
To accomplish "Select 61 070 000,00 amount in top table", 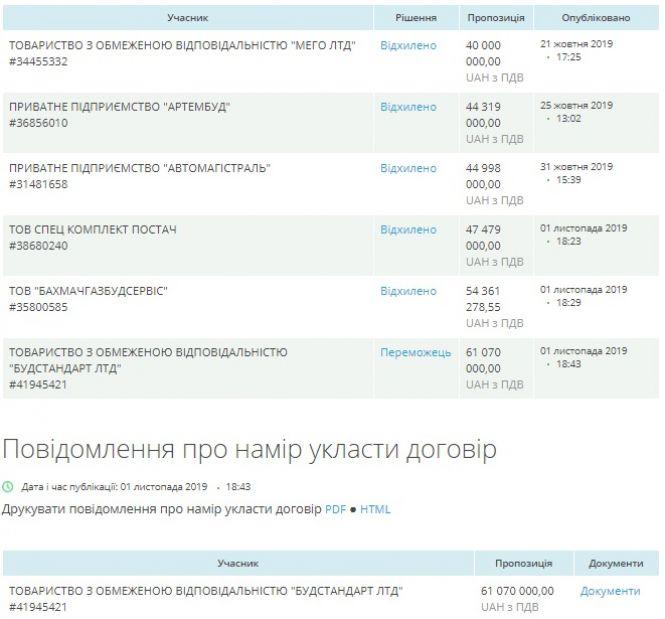I will coord(483,361).
